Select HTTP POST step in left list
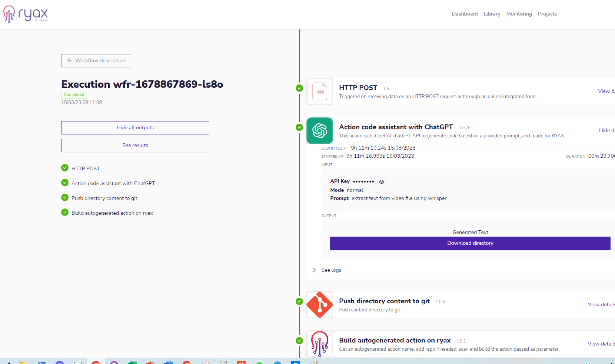The image size is (615, 364). (86, 168)
